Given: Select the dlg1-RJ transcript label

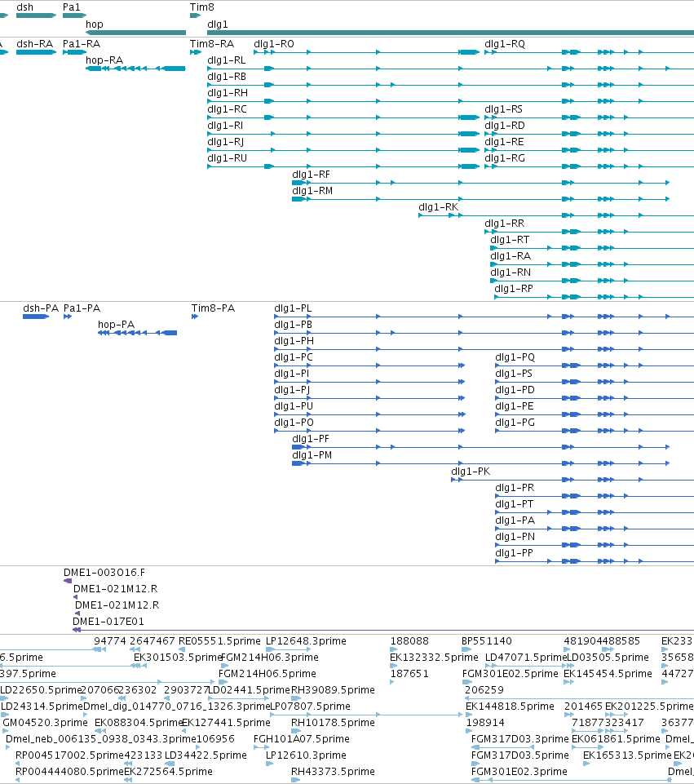Looking at the screenshot, I should 226,142.
